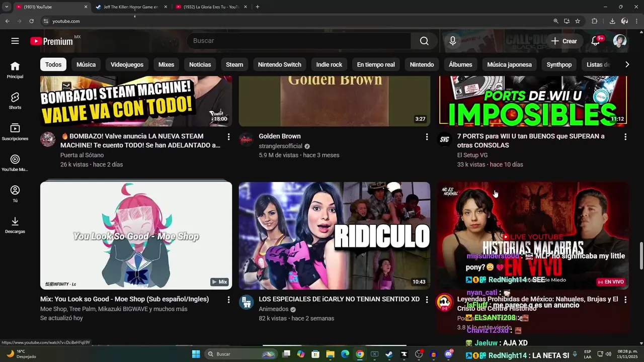This screenshot has width=644, height=362.
Task: Open options for the Steam Machine video
Action: point(228,137)
